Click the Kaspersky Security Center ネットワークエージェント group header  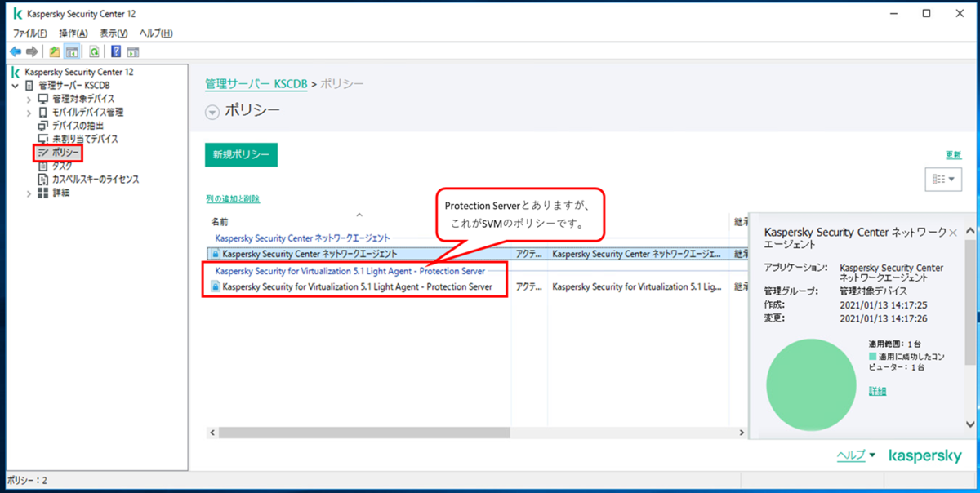pos(302,238)
